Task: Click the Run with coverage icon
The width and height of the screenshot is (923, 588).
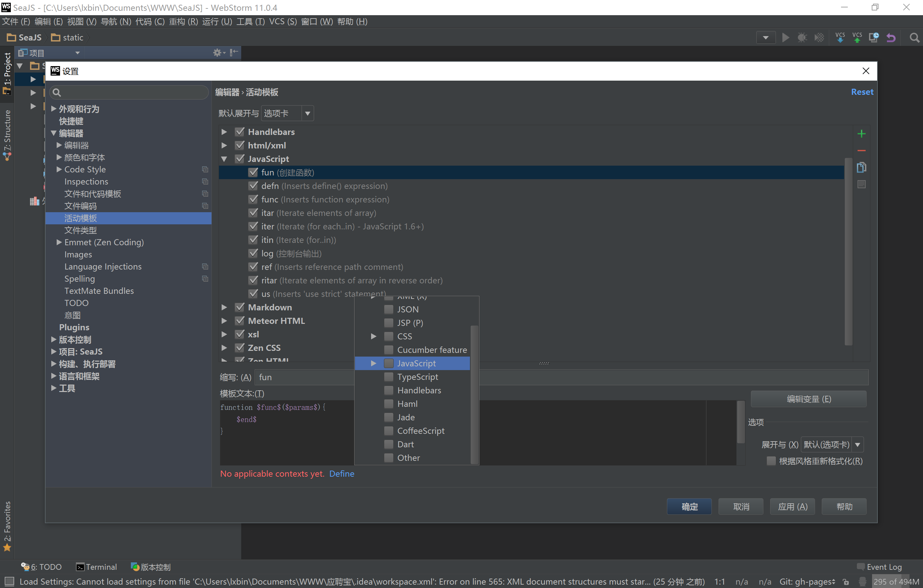Action: coord(819,37)
